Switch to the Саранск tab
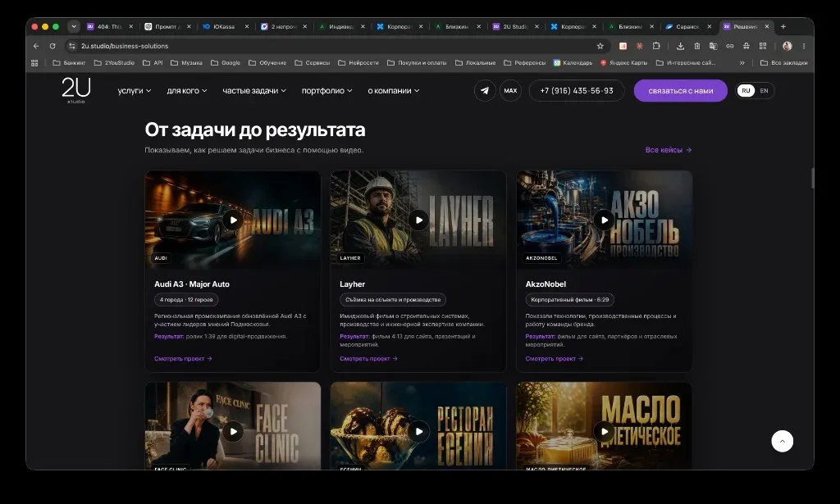The image size is (840, 504). (x=688, y=26)
